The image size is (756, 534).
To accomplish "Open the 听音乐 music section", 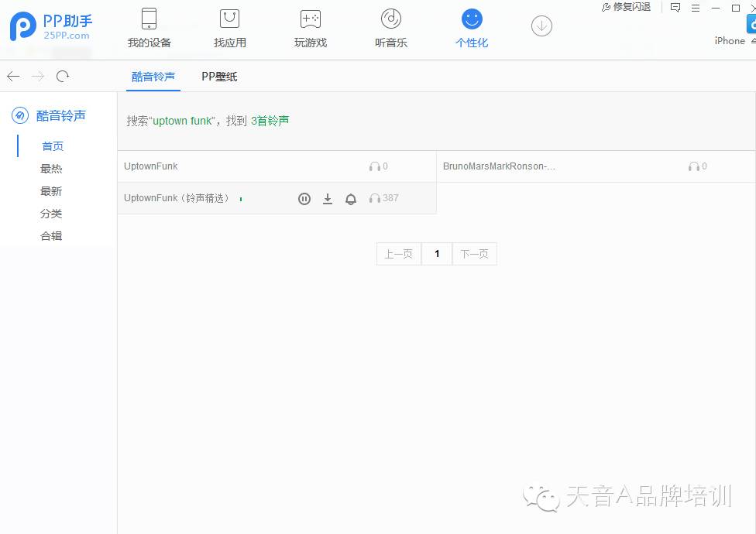I will pos(391,29).
